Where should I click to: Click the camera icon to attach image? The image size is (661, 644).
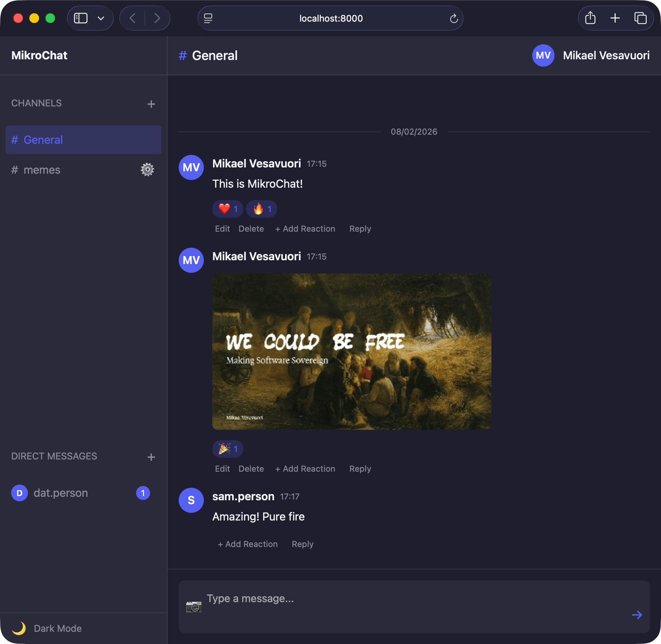coord(194,607)
